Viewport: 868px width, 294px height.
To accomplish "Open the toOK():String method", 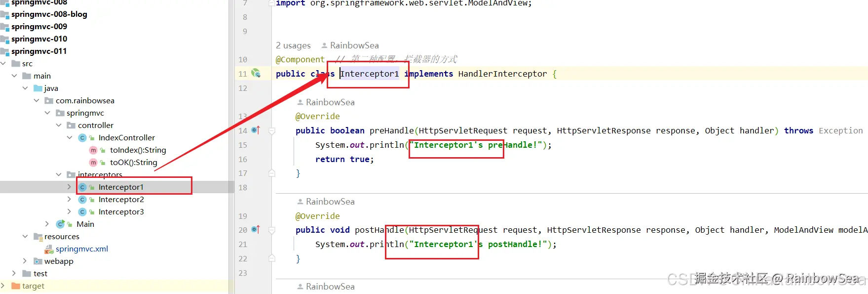I will pyautogui.click(x=133, y=163).
